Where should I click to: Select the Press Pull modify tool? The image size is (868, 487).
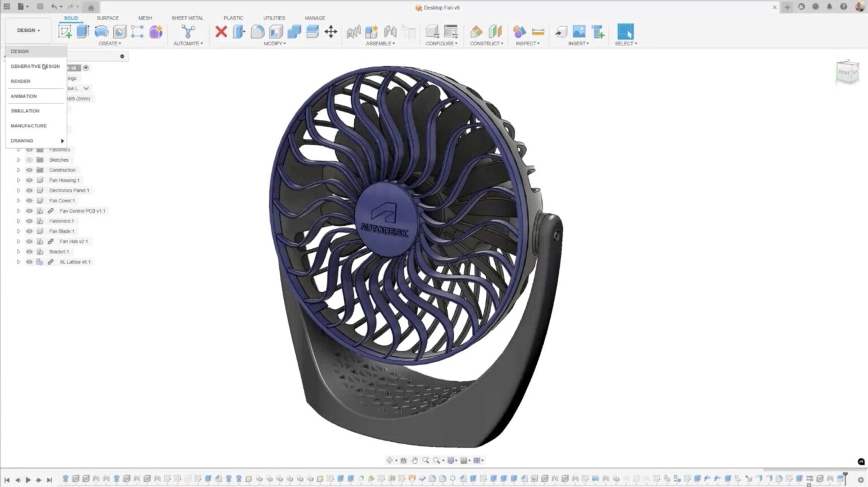[240, 32]
